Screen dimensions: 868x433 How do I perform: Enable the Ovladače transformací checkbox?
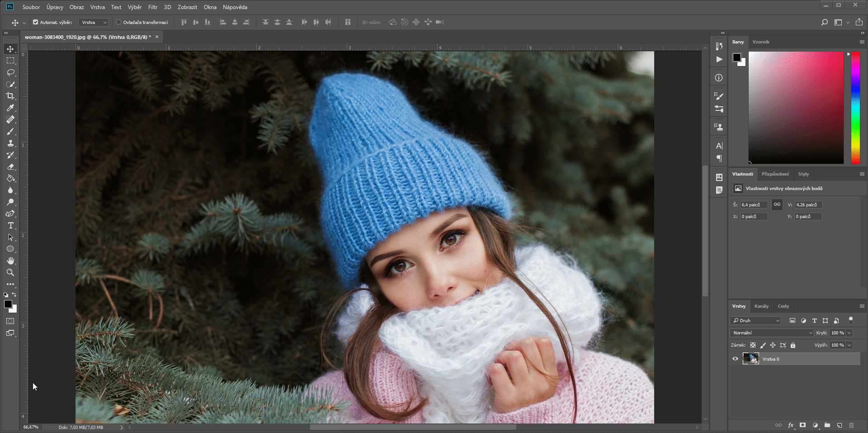(x=118, y=22)
